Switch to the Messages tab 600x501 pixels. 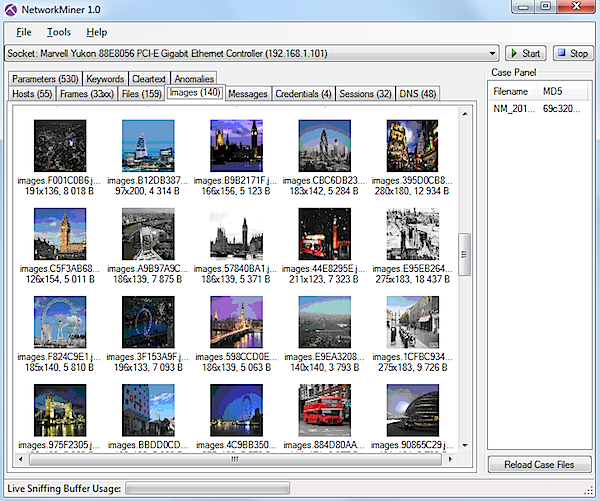point(248,94)
